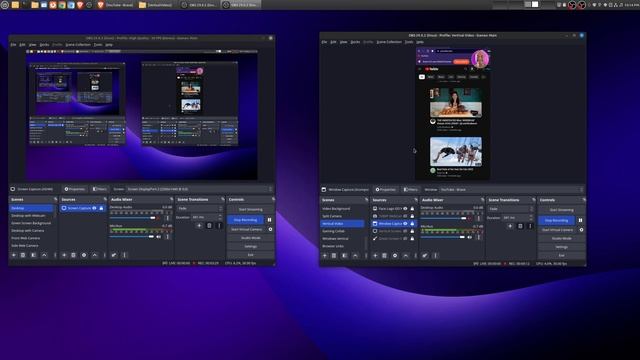The width and height of the screenshot is (640, 360).
Task: Open source properties gear in Desktop-scene OBS window
Action: [84, 255]
